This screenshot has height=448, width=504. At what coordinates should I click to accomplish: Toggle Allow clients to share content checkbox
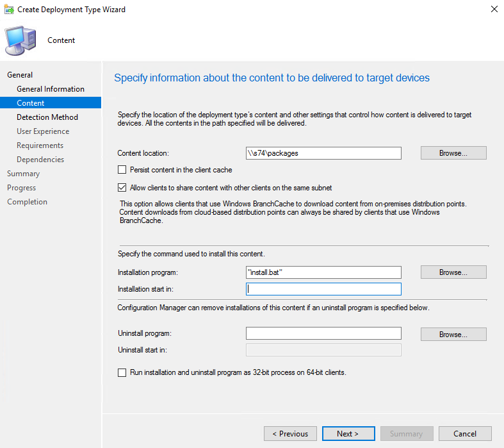(122, 188)
